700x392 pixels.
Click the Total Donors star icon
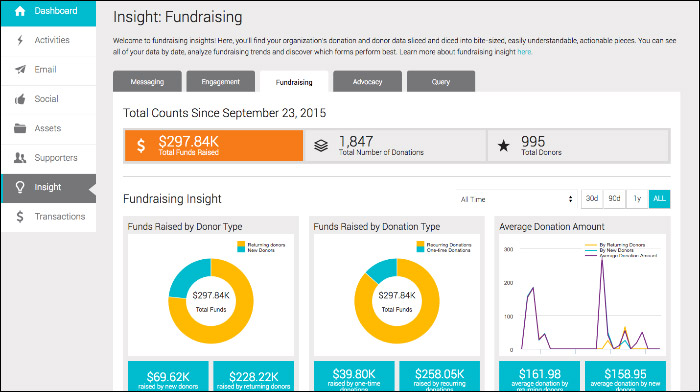(504, 146)
